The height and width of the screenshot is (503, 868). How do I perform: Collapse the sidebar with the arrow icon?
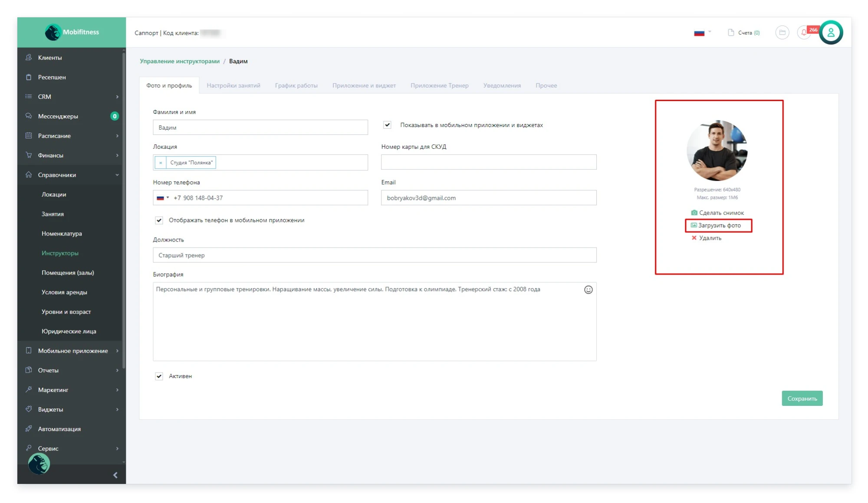tap(115, 475)
